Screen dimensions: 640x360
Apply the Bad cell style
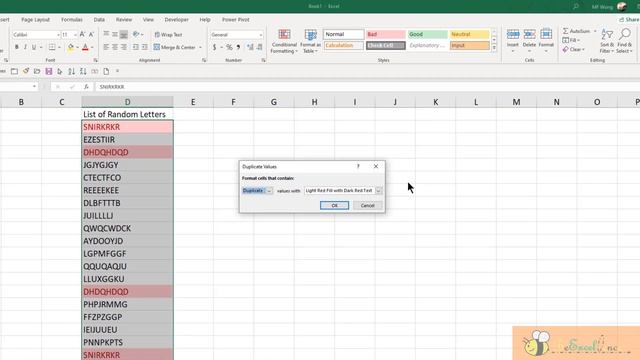pos(386,34)
